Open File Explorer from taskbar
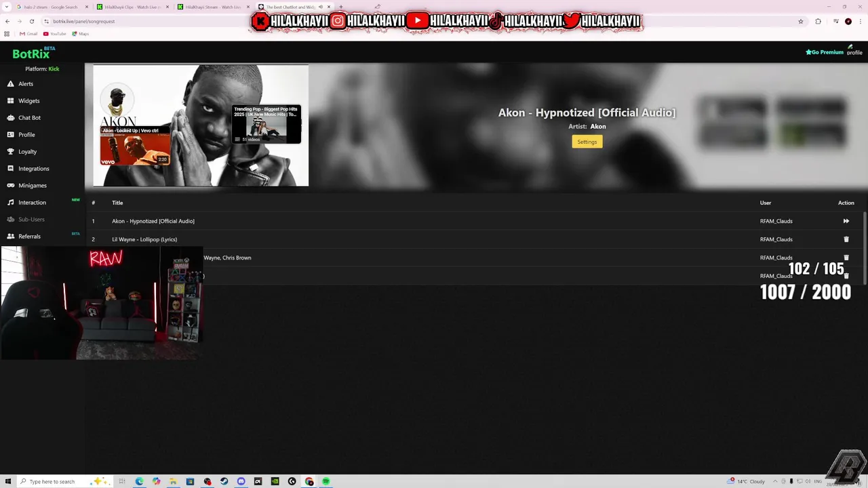The height and width of the screenshot is (488, 868). tap(173, 481)
